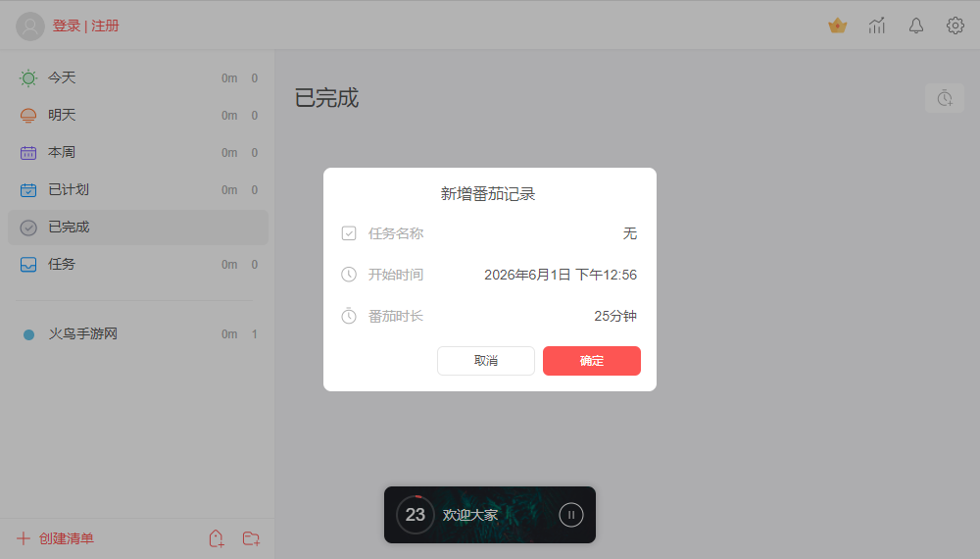Click the 任务名称 checkbox icon
980x559 pixels.
349,233
